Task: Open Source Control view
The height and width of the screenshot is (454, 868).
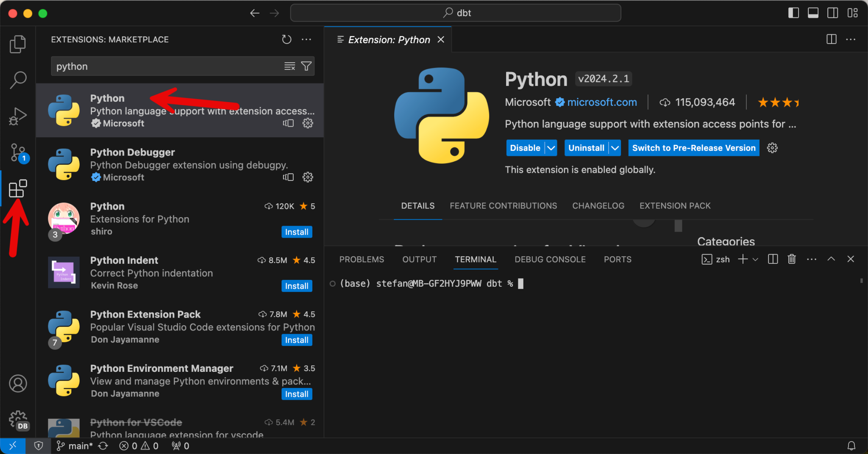Action: click(x=18, y=152)
